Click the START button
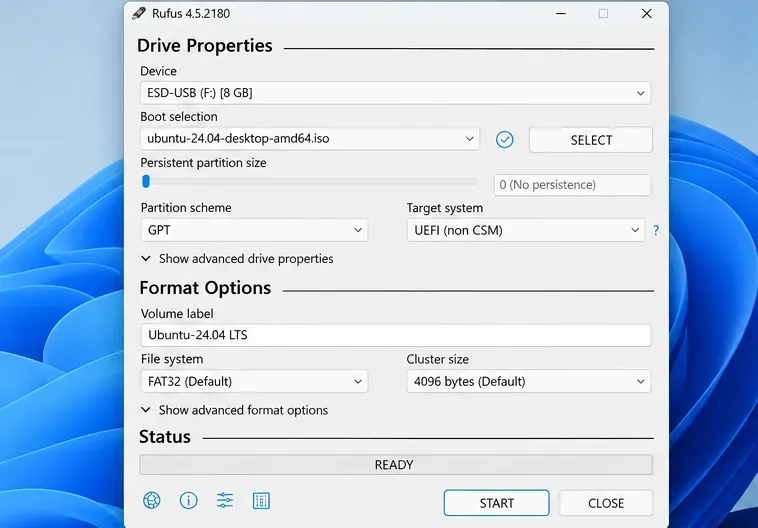Screen dimensions: 758x528 (496, 503)
